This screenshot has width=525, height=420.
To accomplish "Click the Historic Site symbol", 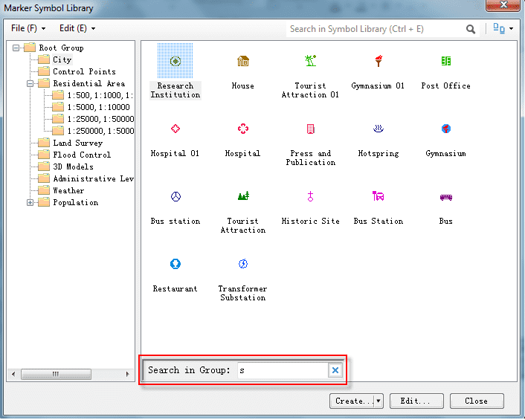I will [310, 197].
